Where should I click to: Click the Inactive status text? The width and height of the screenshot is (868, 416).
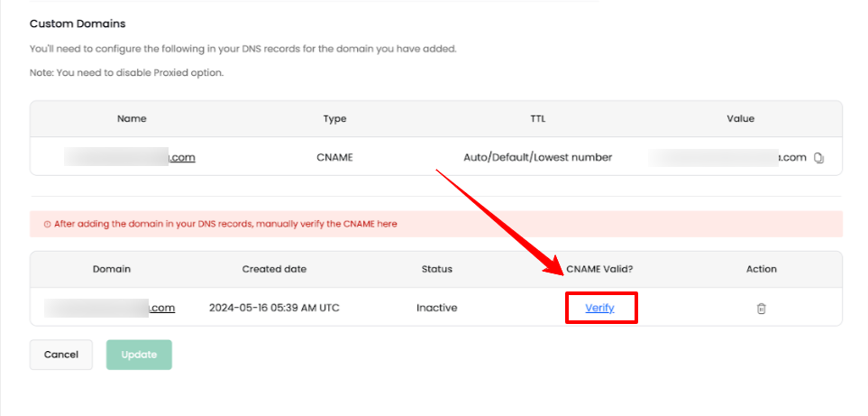(x=436, y=308)
